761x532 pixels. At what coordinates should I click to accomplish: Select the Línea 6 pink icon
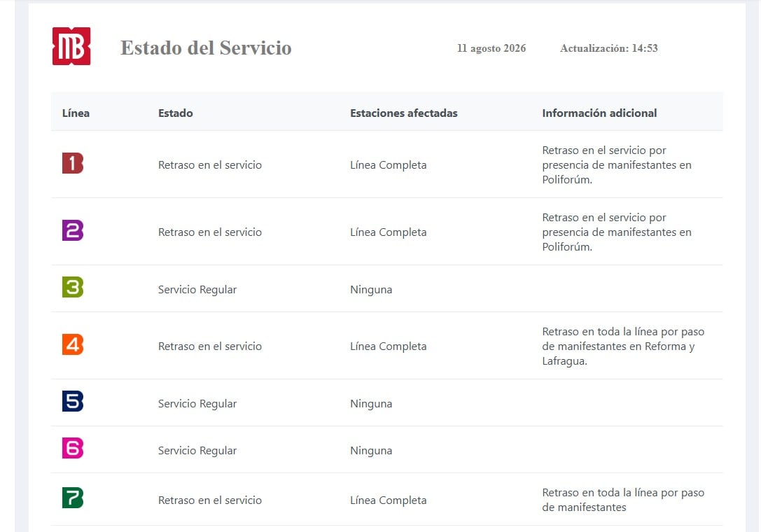pyautogui.click(x=73, y=448)
